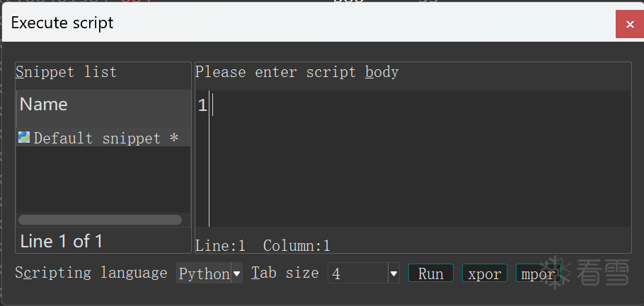Image resolution: width=644 pixels, height=306 pixels.
Task: Expand the Tab size dropdown arrow
Action: [x=393, y=273]
